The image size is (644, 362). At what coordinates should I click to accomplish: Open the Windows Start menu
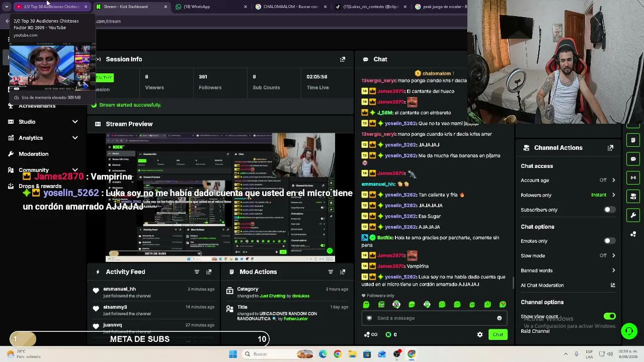click(x=233, y=354)
